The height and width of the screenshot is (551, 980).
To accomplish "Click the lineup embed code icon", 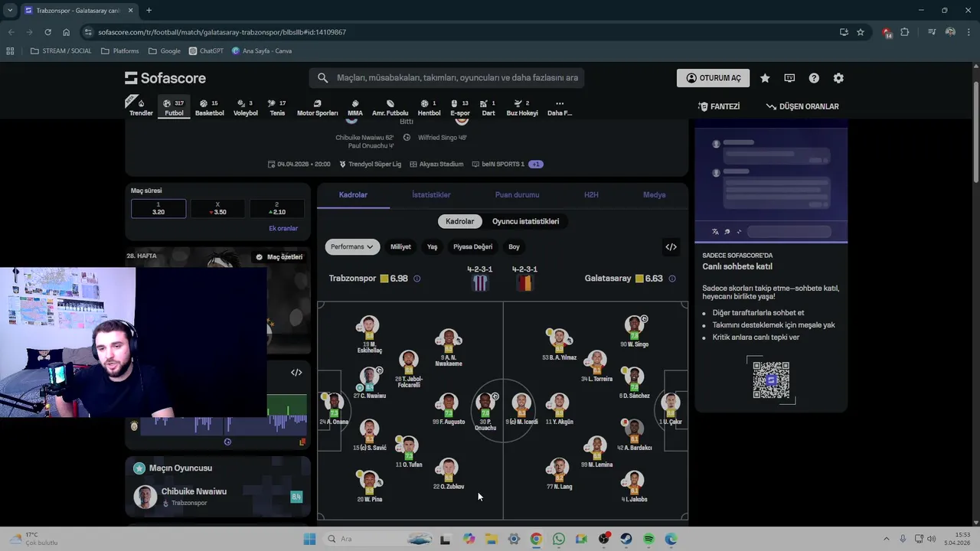I will point(671,246).
